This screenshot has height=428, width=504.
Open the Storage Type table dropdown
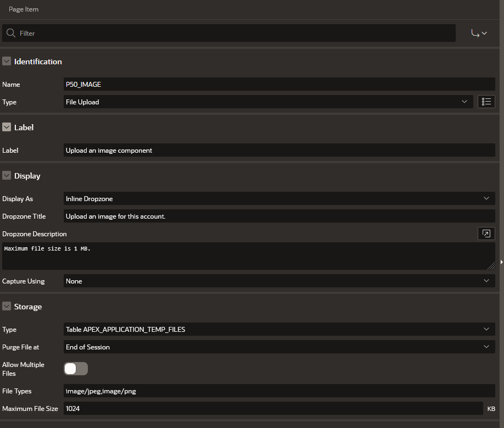point(279,329)
